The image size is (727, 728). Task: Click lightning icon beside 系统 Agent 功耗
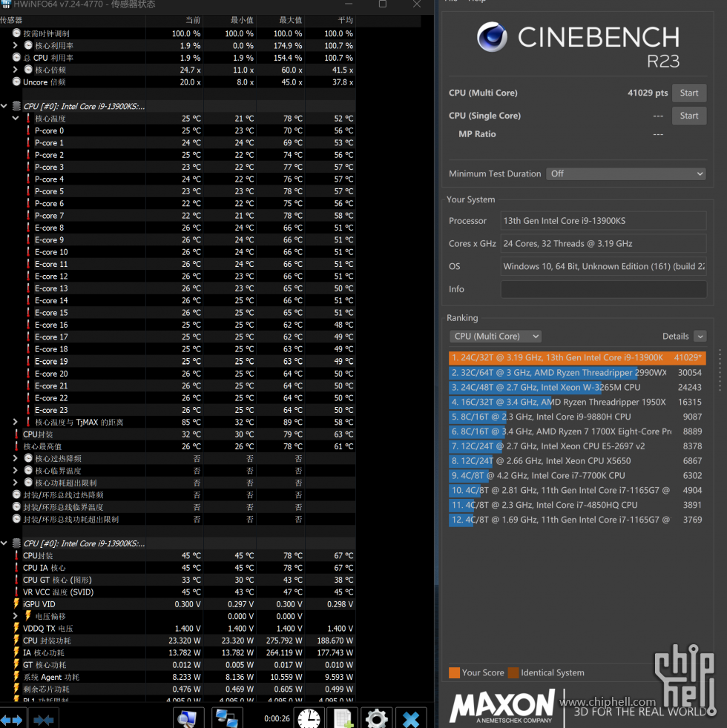click(16, 676)
